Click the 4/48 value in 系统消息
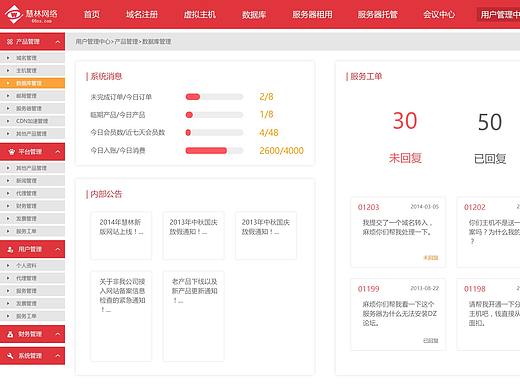The height and width of the screenshot is (390, 520). pos(269,133)
